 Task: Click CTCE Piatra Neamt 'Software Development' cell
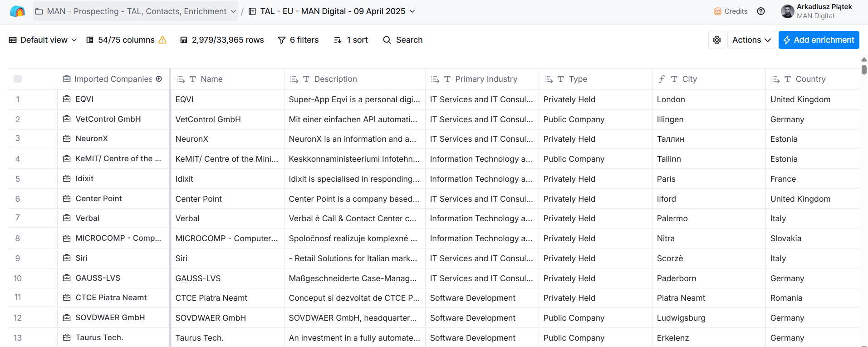pyautogui.click(x=482, y=298)
